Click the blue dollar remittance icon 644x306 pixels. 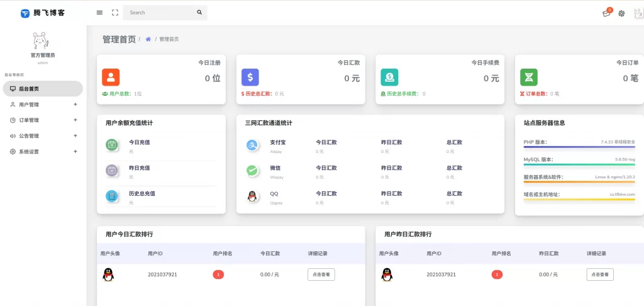(x=250, y=77)
